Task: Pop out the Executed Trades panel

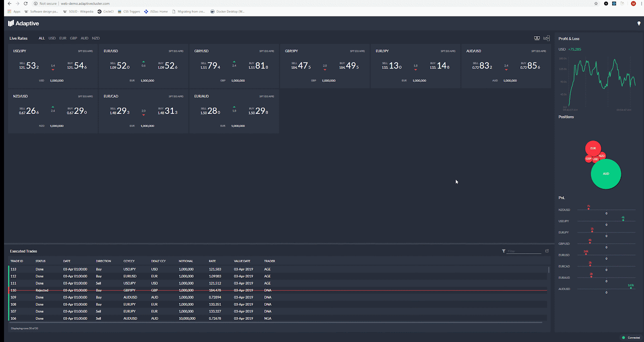Action: [547, 251]
